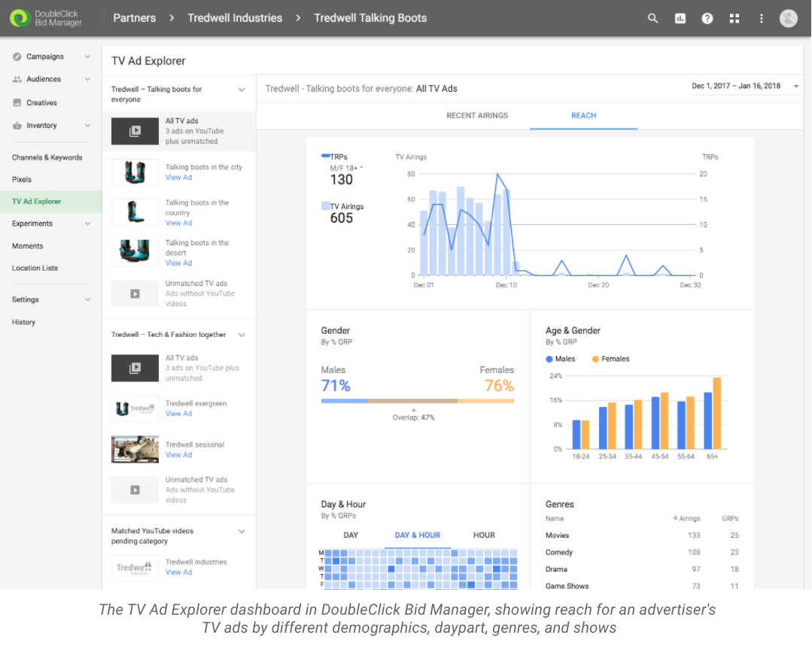Open the date range dropdown
The height and width of the screenshot is (650, 812).
(745, 86)
